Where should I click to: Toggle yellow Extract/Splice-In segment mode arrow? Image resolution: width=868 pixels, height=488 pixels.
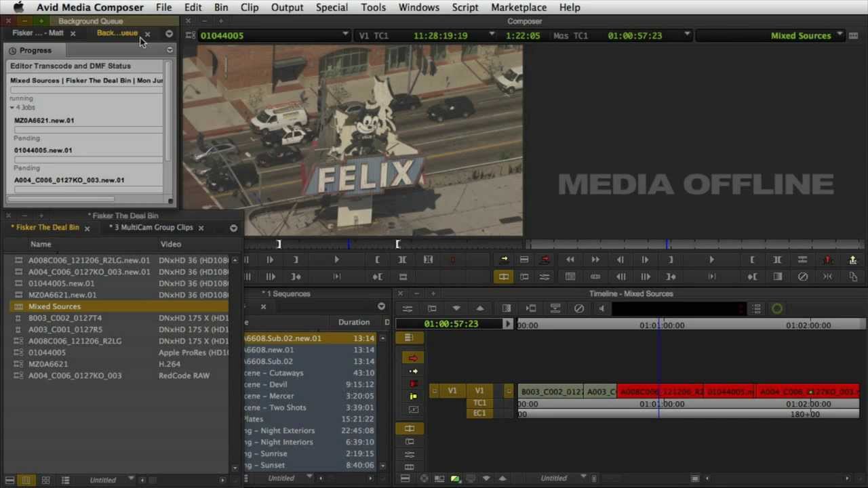413,371
